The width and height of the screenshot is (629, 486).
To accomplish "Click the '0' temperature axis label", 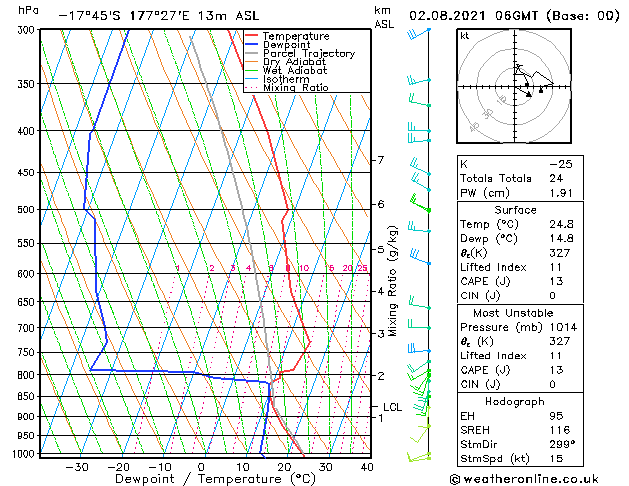I will pos(201,467).
